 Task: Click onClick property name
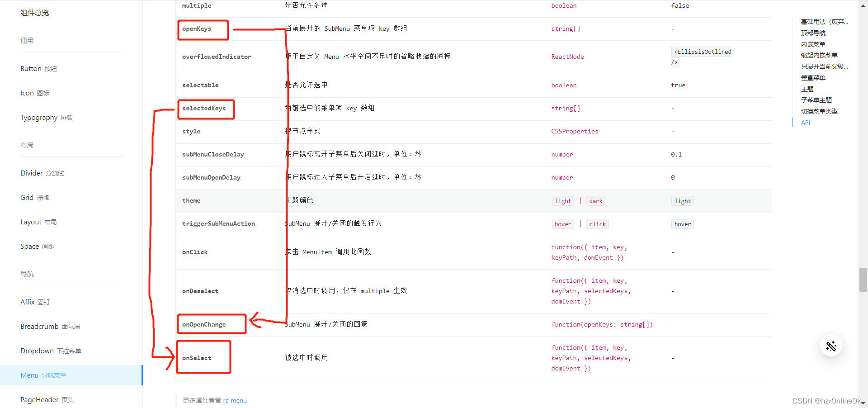pyautogui.click(x=195, y=252)
